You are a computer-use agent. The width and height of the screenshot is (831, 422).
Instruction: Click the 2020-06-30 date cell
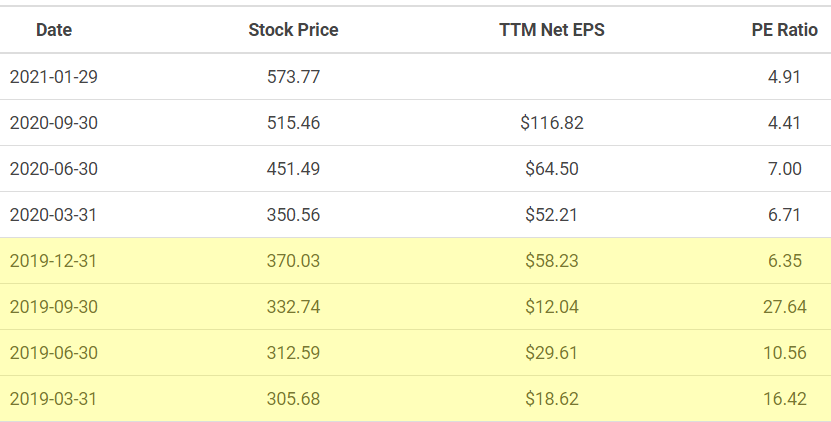[x=54, y=169]
